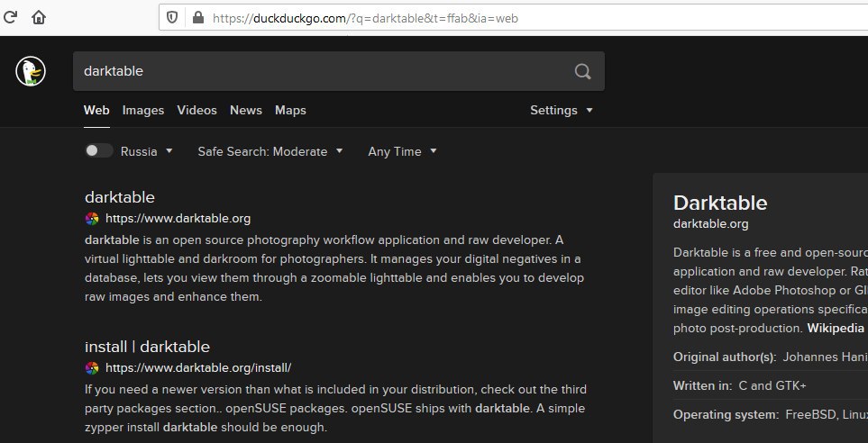Screen dimensions: 868x443
Task: Open the Settings dropdown menu
Action: (x=562, y=110)
